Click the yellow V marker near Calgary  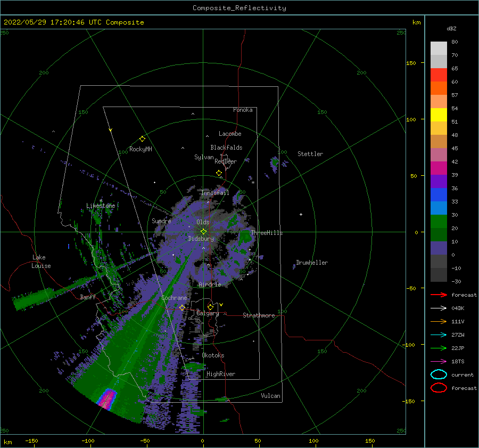221,305
